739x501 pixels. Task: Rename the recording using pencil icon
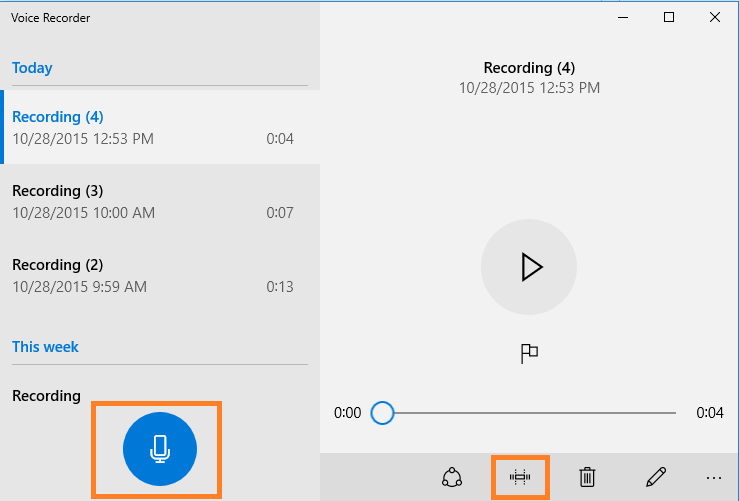point(656,477)
